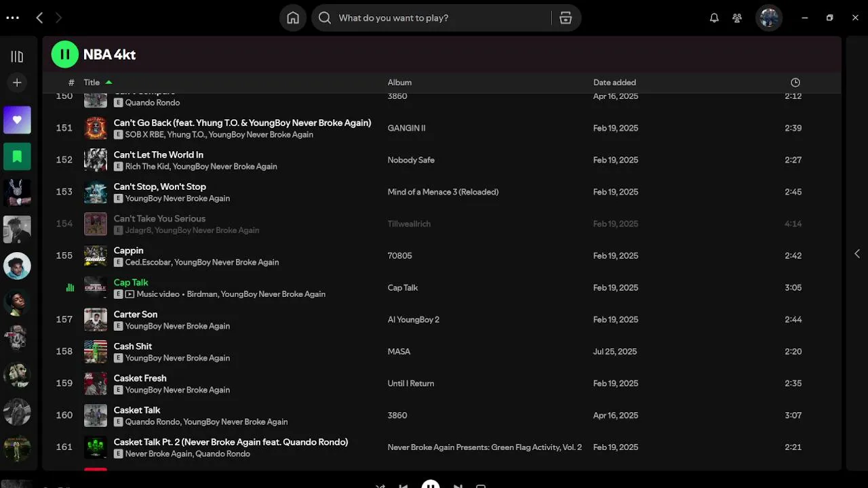Screen dimensions: 868x488
Task: Open Home via the house icon
Action: tap(293, 18)
